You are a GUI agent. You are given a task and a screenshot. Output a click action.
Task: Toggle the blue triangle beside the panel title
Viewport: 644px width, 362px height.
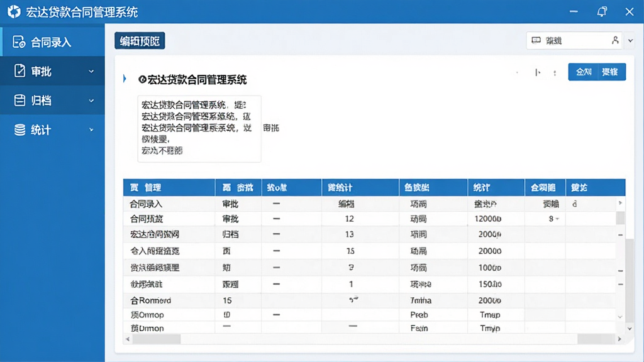coord(125,79)
